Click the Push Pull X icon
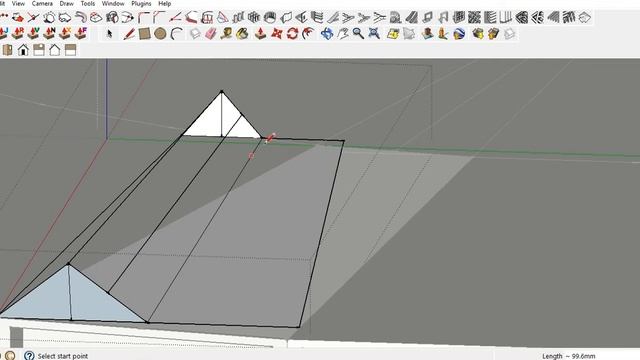Viewport: 640px width, 360px height. point(65,33)
